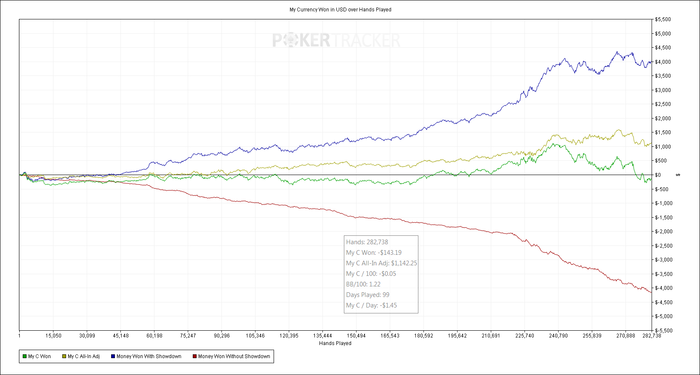Screen dimensions: 700x375
Task: Click the red Money Won Without Showdown swatch
Action: coord(194,356)
